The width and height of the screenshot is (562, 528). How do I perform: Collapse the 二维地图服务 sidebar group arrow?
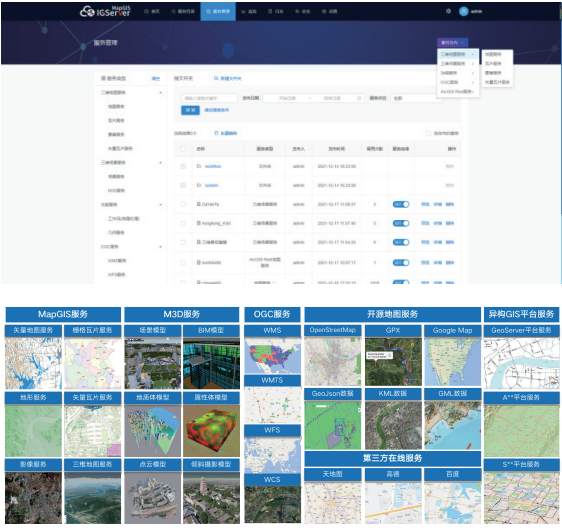tap(161, 92)
